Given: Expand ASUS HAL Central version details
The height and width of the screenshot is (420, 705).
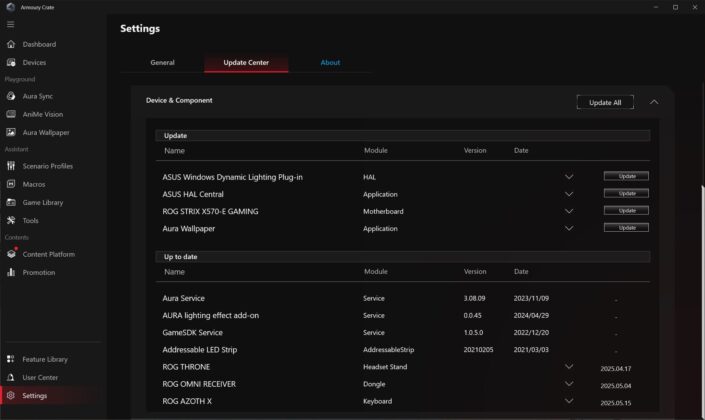Looking at the screenshot, I should (569, 194).
